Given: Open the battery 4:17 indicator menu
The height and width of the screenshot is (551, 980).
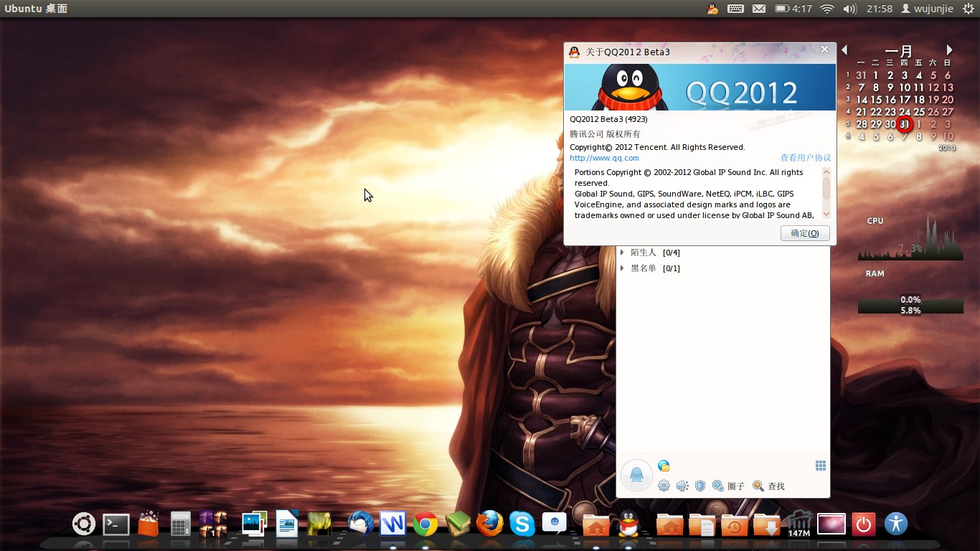Looking at the screenshot, I should 793,9.
